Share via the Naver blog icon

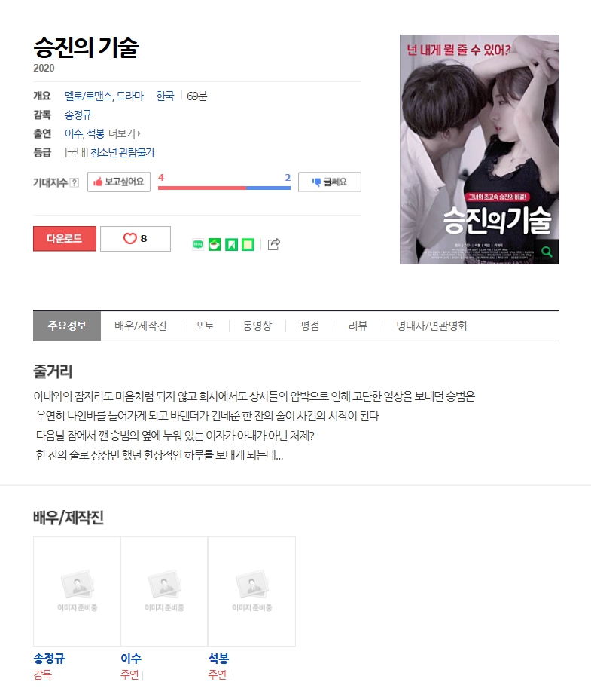point(198,244)
